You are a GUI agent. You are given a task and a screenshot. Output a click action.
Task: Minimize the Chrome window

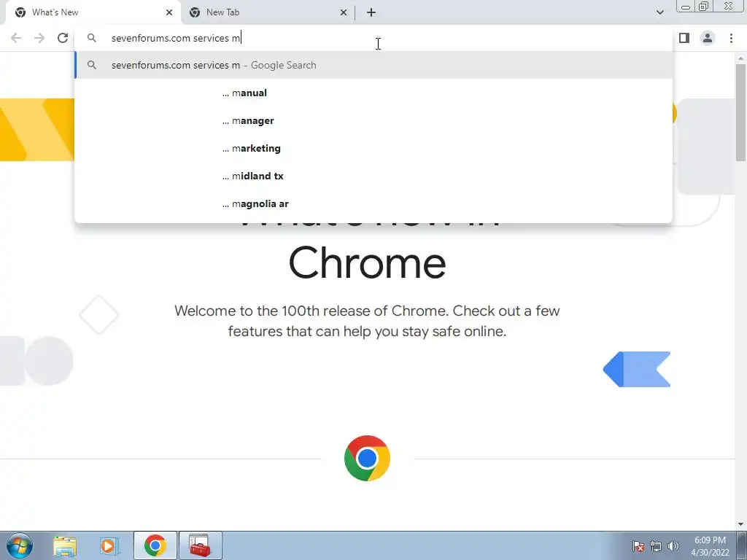pos(686,6)
